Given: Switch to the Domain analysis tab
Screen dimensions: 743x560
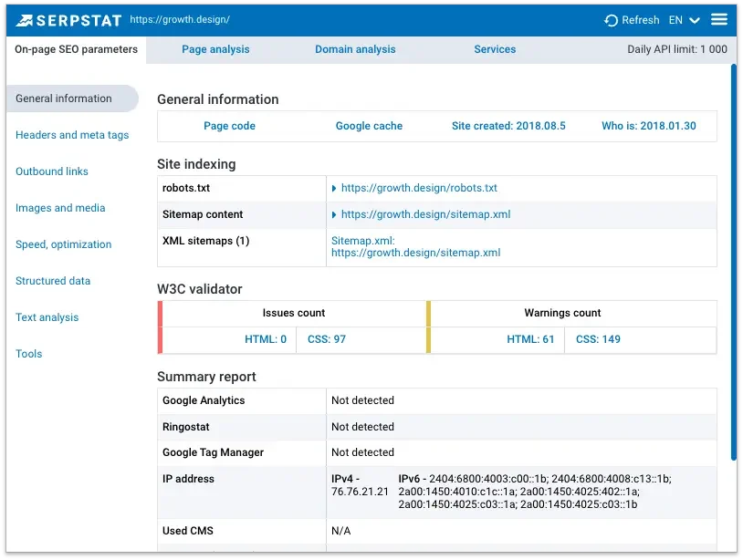Looking at the screenshot, I should pyautogui.click(x=355, y=49).
